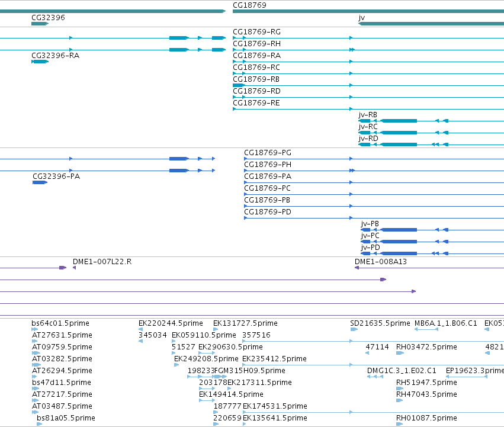Select EST AT27217.5prime
The width and height of the screenshot is (504, 427).
[x=62, y=394]
